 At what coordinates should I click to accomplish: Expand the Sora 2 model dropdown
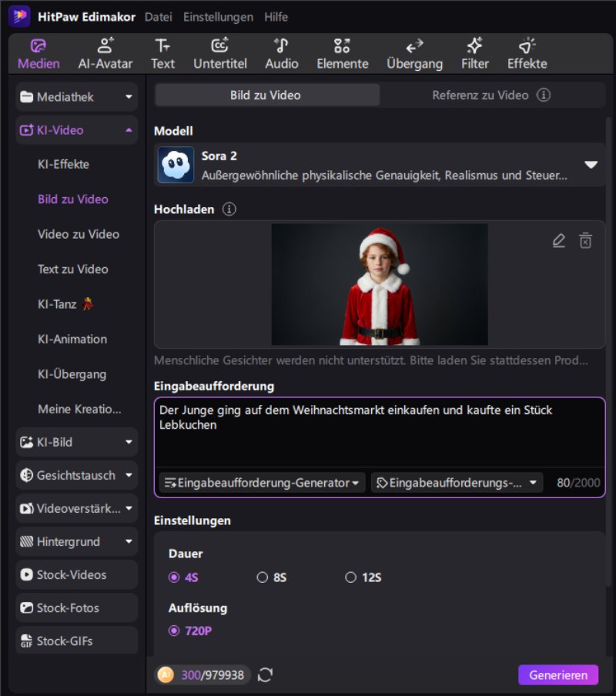coord(591,165)
